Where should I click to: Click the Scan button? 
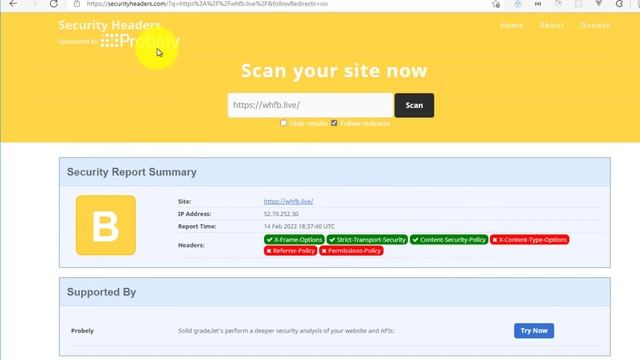click(x=414, y=105)
